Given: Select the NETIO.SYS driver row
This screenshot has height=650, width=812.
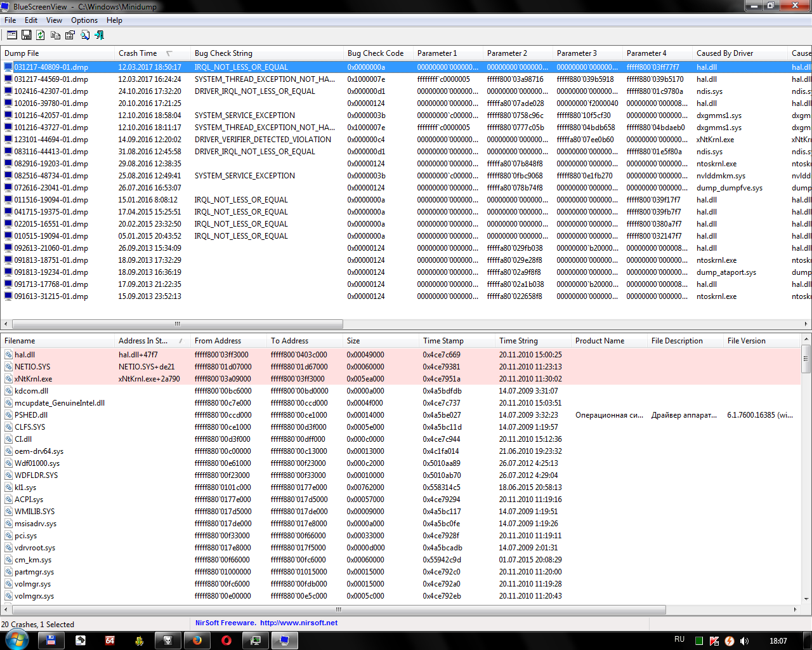Looking at the screenshot, I should pos(400,366).
